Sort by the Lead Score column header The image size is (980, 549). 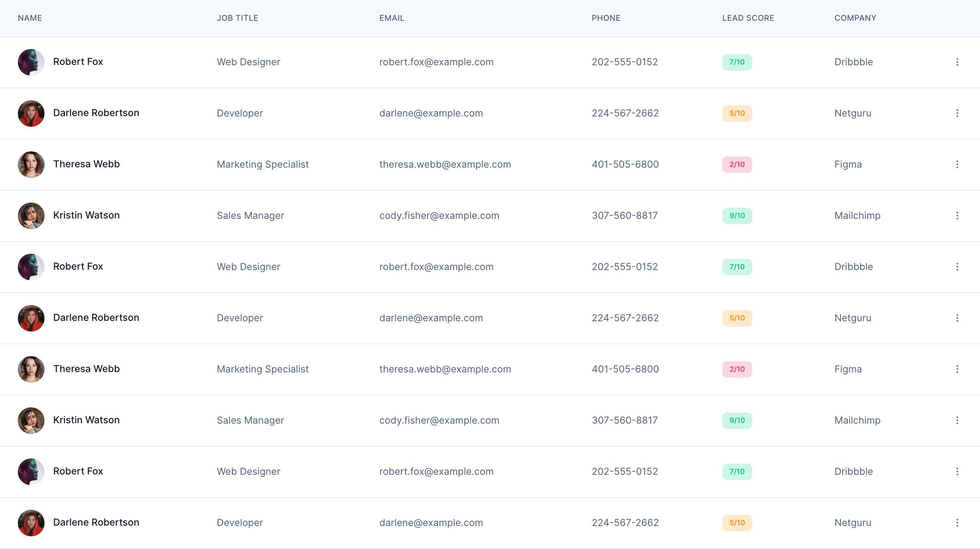tap(748, 18)
